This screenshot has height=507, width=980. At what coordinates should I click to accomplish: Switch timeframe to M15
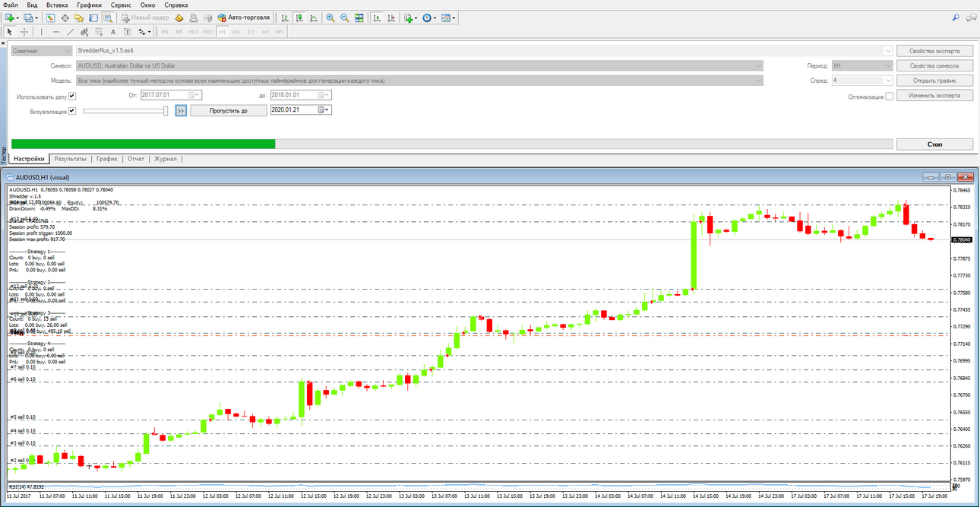[194, 32]
